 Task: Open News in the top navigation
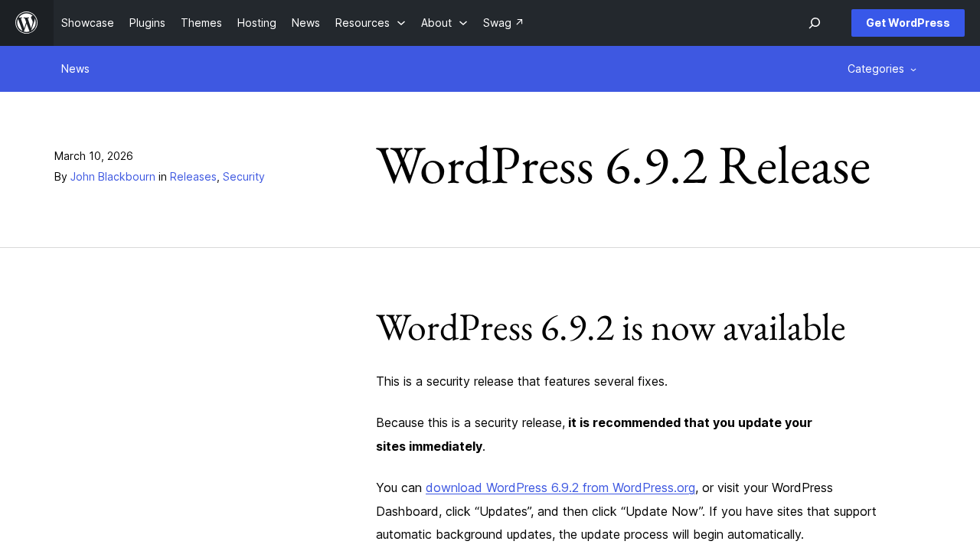tap(305, 23)
